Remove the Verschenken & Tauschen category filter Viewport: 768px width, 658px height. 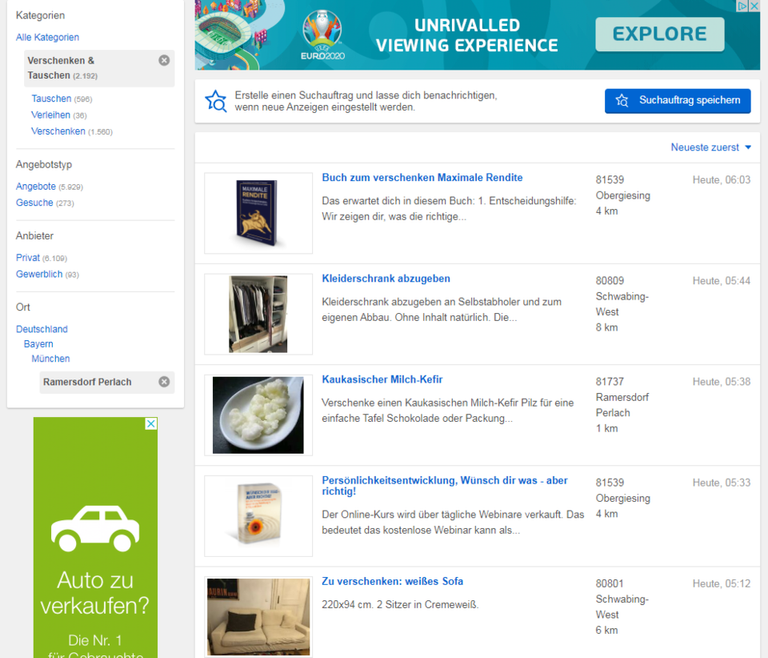pos(164,60)
